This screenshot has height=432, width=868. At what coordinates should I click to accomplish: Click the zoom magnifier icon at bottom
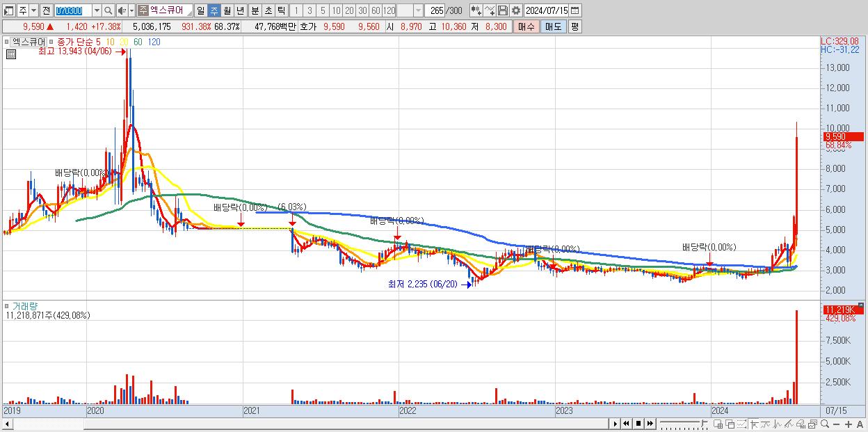pos(825,424)
